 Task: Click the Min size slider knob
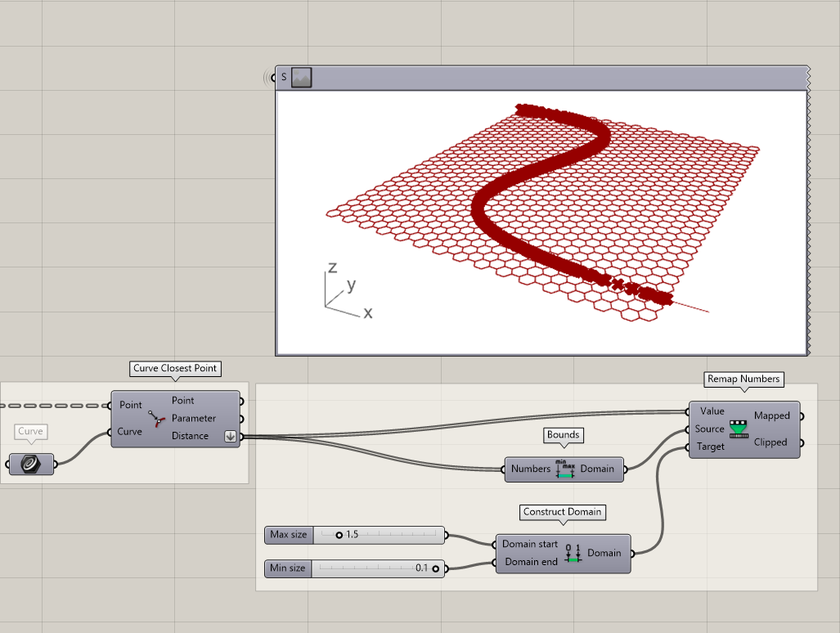435,568
